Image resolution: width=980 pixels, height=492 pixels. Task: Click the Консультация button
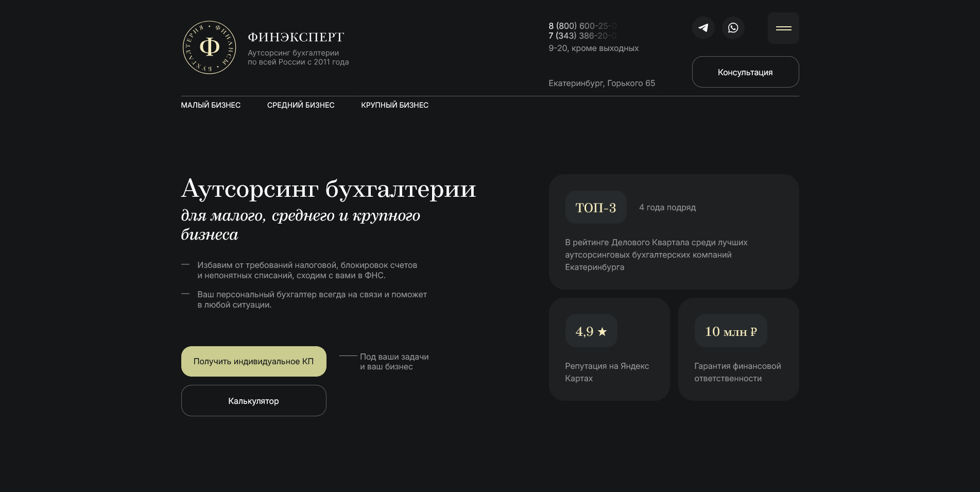[x=745, y=72]
